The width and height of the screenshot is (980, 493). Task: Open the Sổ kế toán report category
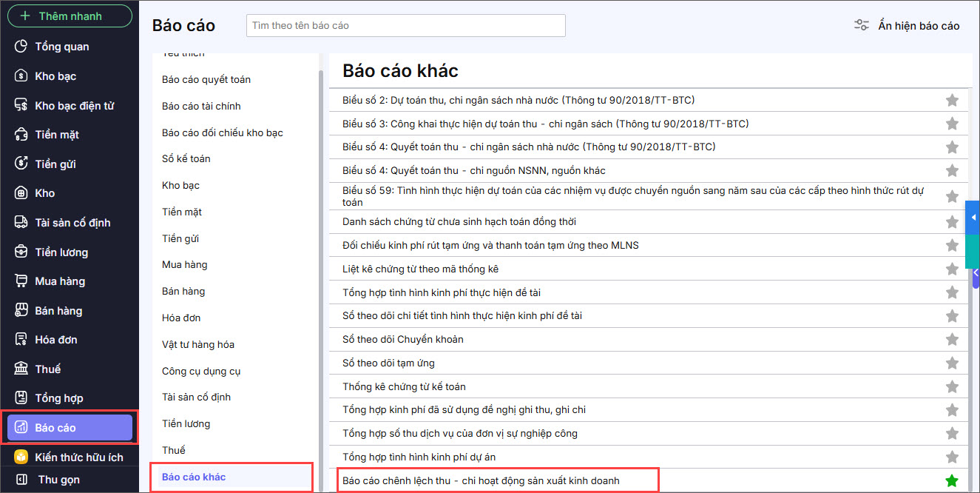(186, 158)
